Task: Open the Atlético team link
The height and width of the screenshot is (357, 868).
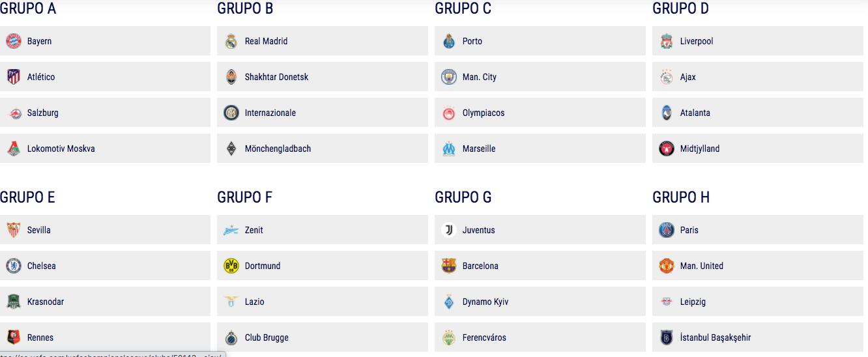Action: [x=41, y=77]
